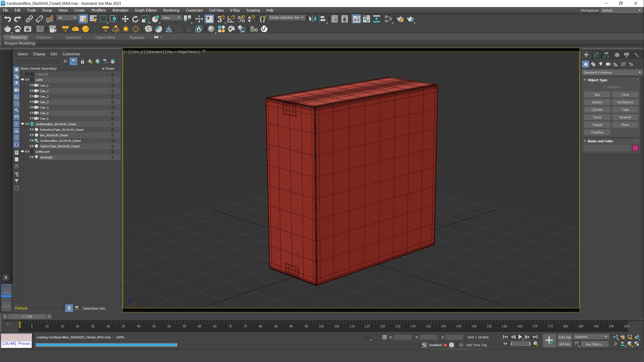Toggle the Angle Snap icon
Viewport: 644px width, 362px height.
click(231, 19)
